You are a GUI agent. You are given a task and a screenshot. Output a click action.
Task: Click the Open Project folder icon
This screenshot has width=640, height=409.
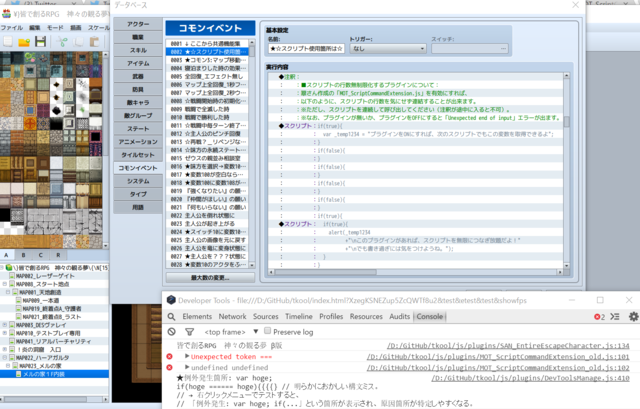pyautogui.click(x=24, y=42)
